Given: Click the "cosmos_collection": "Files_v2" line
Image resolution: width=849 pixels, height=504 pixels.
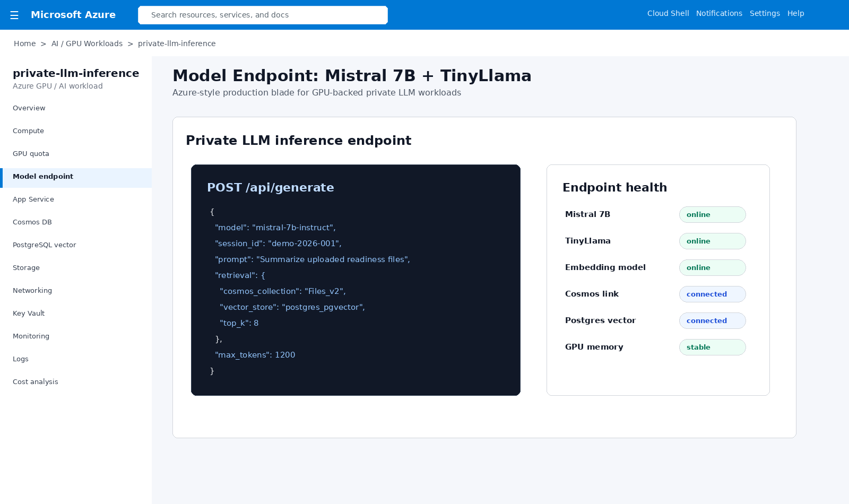Looking at the screenshot, I should click(x=283, y=291).
